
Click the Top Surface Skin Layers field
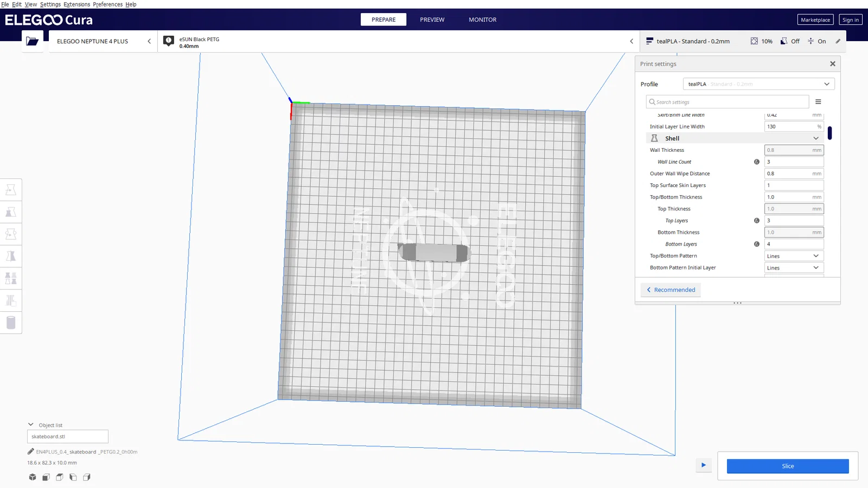pos(794,185)
